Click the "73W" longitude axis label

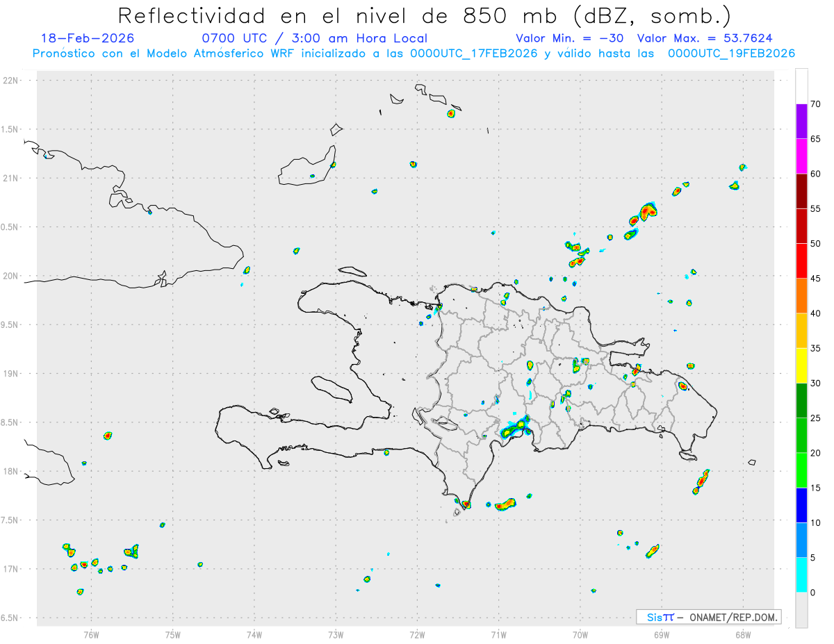pyautogui.click(x=336, y=634)
